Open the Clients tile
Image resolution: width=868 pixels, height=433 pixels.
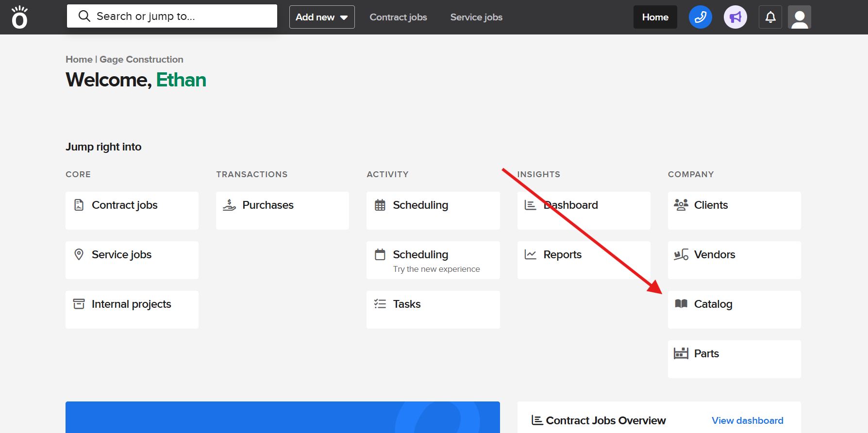[x=734, y=210]
